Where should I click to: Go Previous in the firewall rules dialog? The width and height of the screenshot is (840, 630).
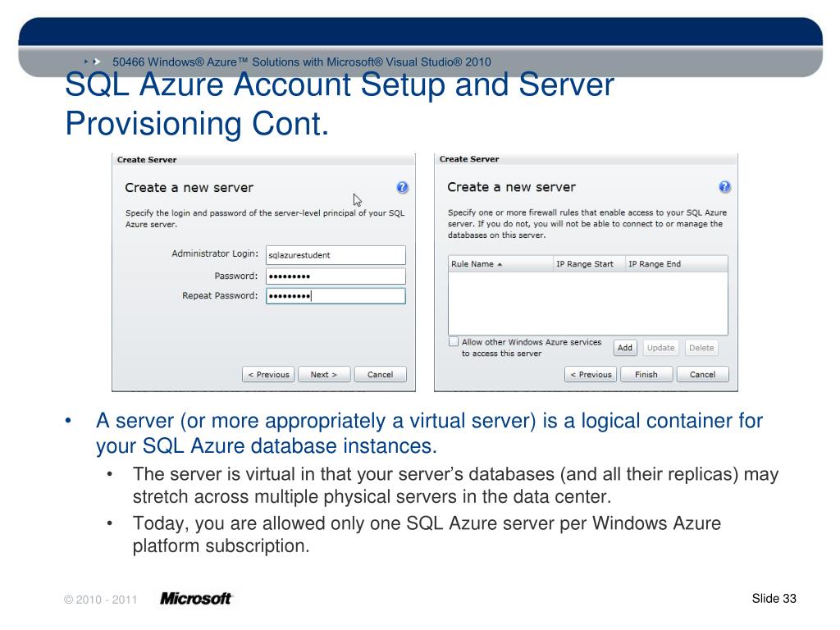591,374
